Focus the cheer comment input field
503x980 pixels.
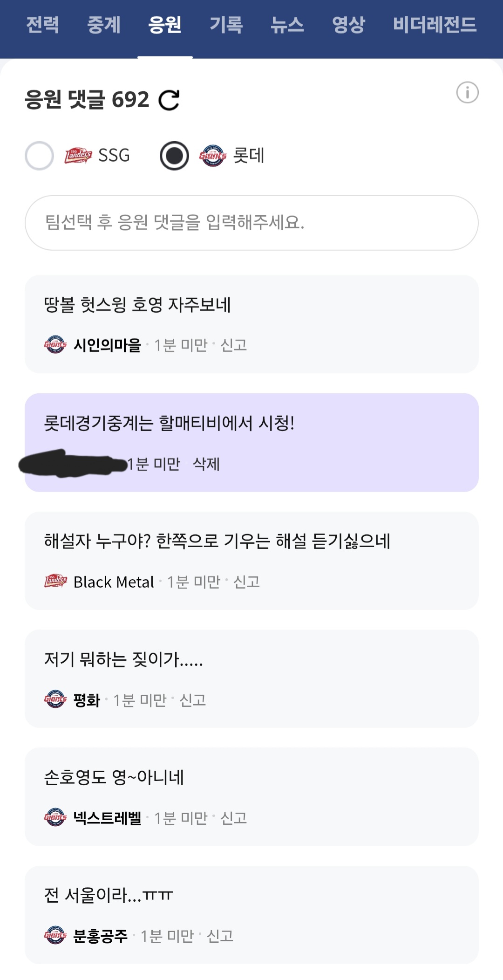coord(251,223)
